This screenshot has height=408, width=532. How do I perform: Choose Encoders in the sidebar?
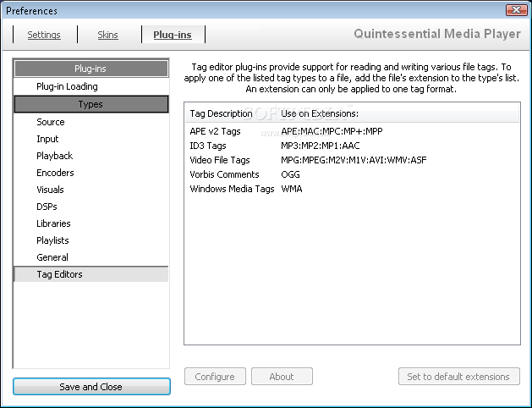(55, 173)
